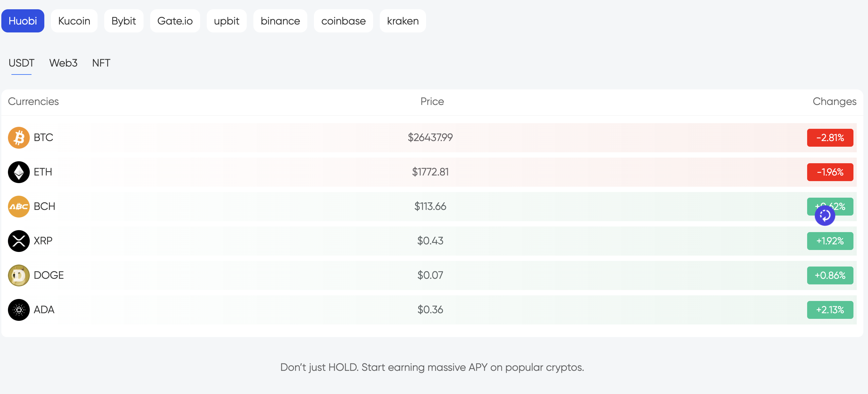
Task: Click the +0.86% change badge for DOGE
Action: pos(830,275)
